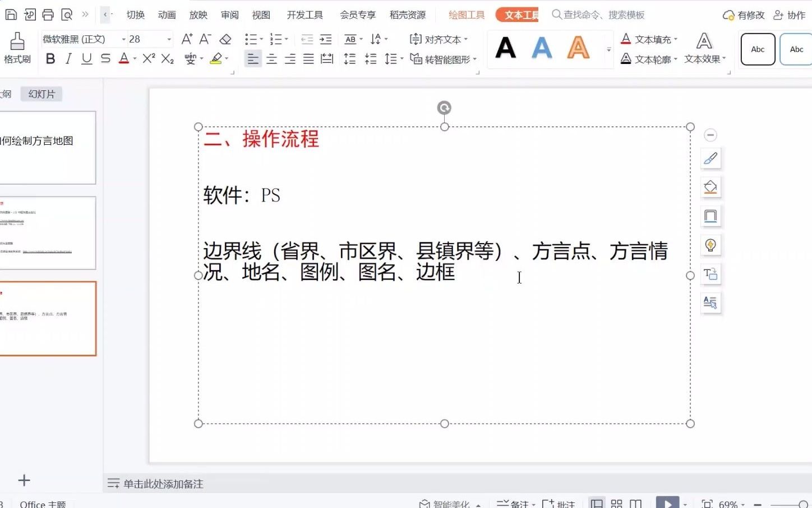Image resolution: width=812 pixels, height=508 pixels.
Task: Click 协作 collaborate button
Action: pos(790,15)
